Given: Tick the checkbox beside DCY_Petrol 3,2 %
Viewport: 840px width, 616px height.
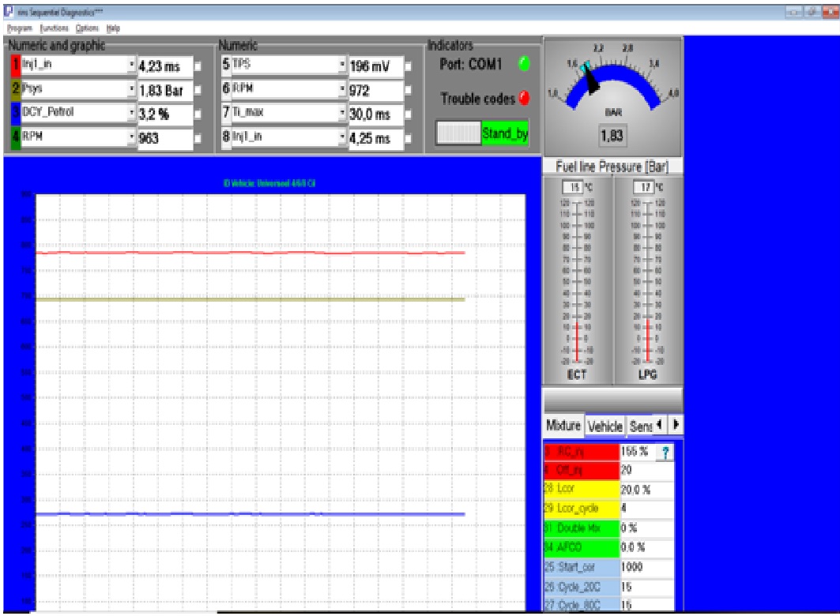Looking at the screenshot, I should point(198,114).
